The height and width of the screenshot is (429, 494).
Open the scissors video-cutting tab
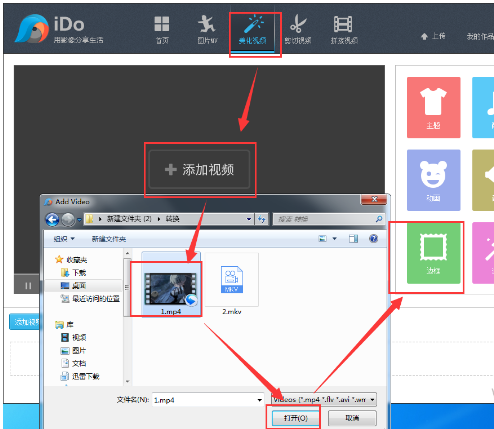coord(298,30)
